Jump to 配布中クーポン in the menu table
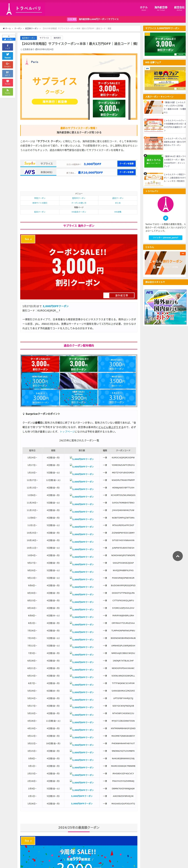The height and width of the screenshot is (868, 188). pyautogui.click(x=79, y=198)
